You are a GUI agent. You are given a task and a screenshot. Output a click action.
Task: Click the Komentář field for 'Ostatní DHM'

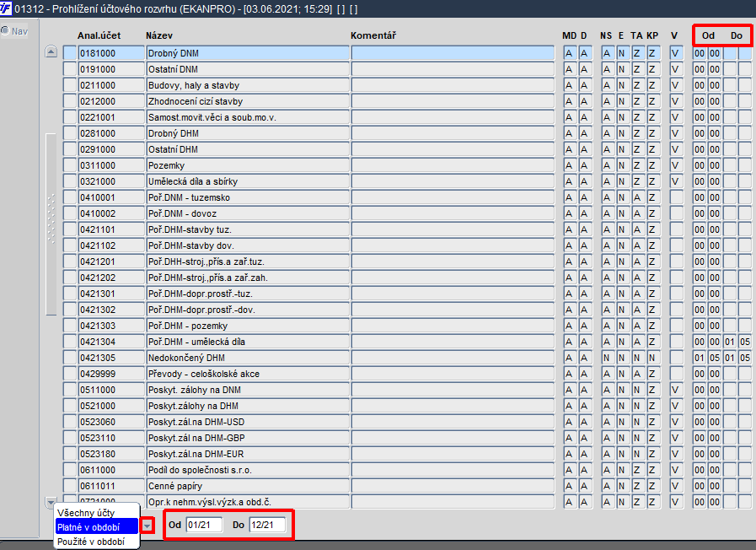(453, 149)
